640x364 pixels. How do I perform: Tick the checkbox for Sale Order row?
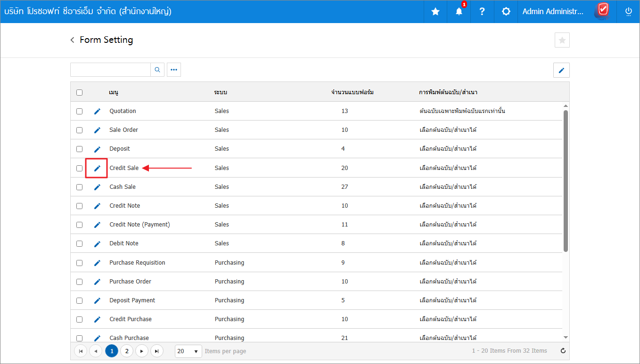79,130
